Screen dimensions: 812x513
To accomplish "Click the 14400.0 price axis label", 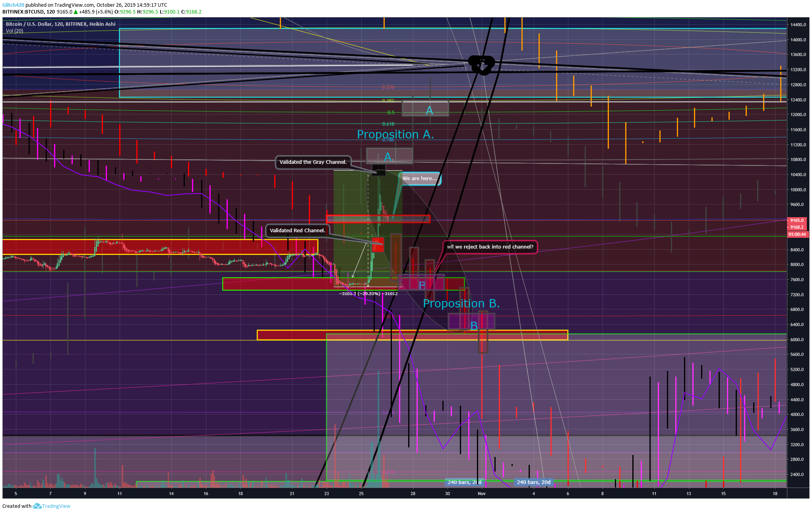I will [798, 25].
